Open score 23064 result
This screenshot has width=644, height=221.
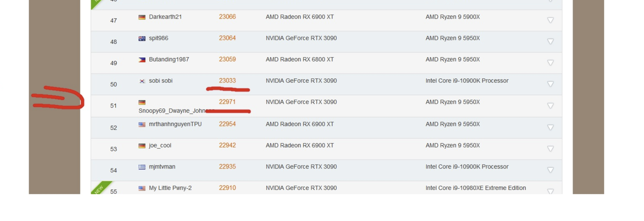[227, 38]
